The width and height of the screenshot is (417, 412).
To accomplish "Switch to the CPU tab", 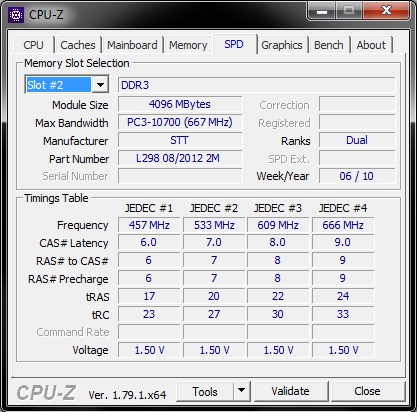I will click(33, 45).
